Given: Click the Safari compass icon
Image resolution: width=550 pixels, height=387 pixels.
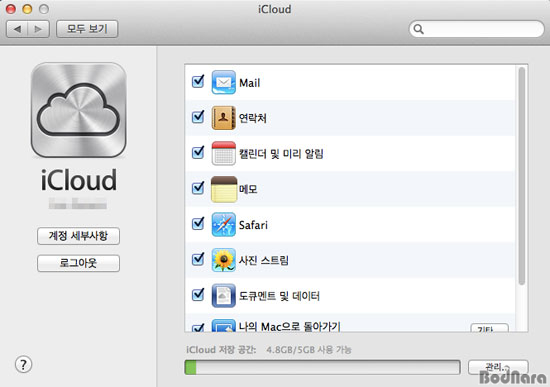Looking at the screenshot, I should 223,225.
